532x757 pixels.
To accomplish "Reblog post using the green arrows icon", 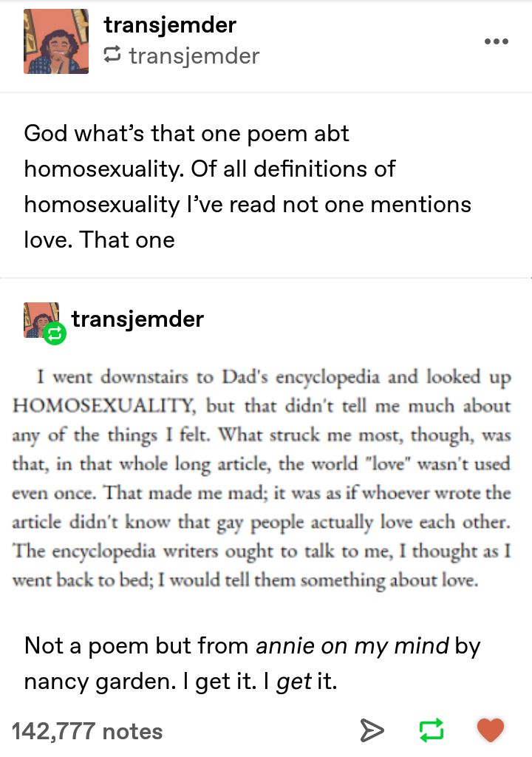I will 431,730.
